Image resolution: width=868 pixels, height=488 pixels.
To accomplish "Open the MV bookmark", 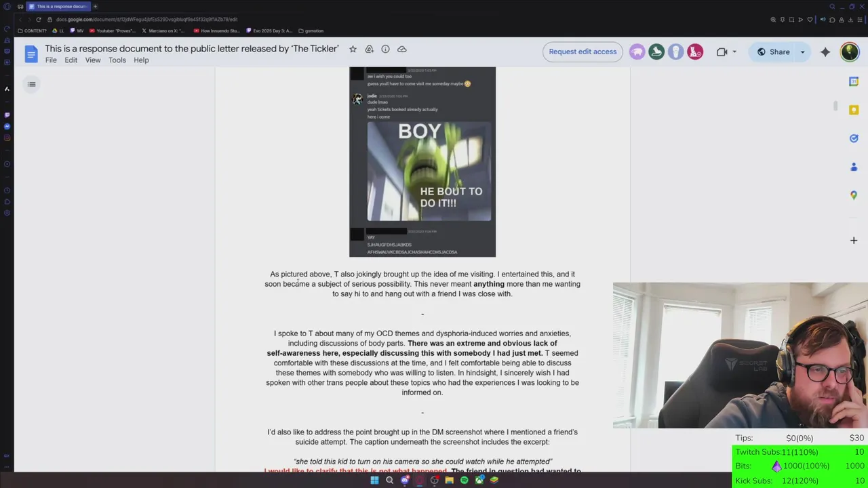I will 77,30.
